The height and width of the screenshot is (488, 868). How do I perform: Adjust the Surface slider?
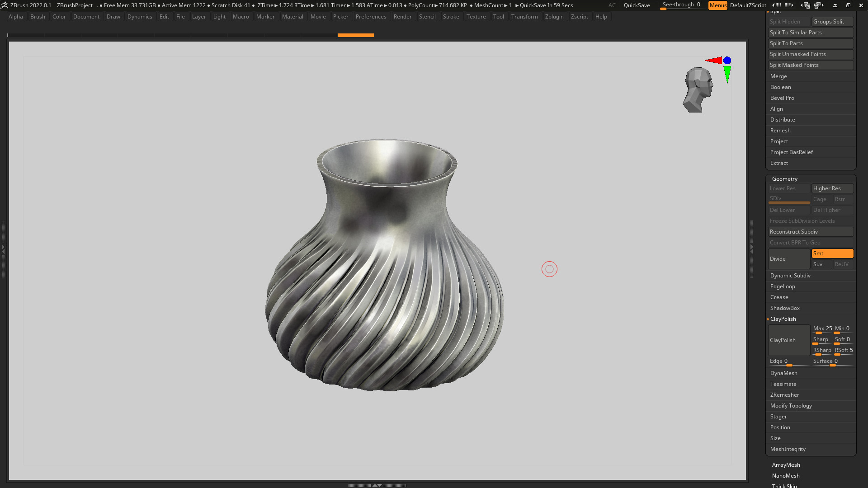(832, 361)
